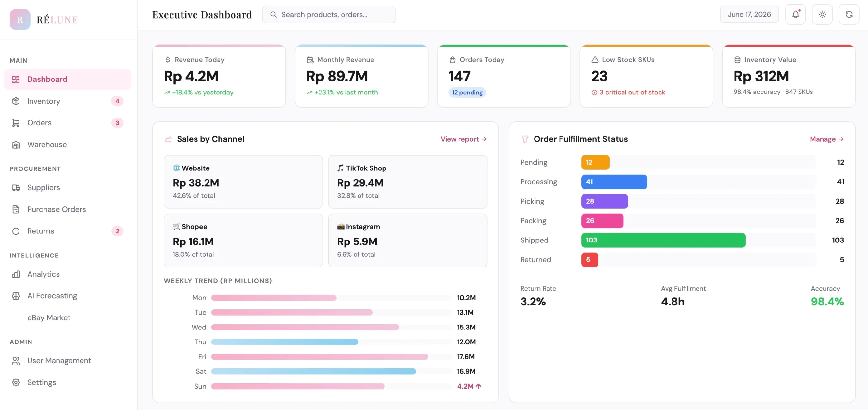This screenshot has width=868, height=410.
Task: Open the eBay Market item
Action: click(x=67, y=318)
